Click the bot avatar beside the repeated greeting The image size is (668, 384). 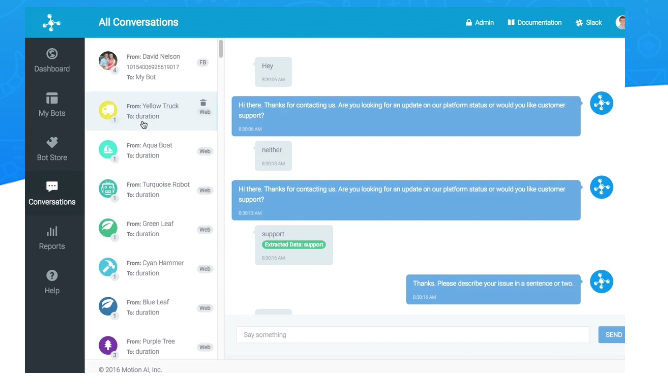tap(602, 188)
